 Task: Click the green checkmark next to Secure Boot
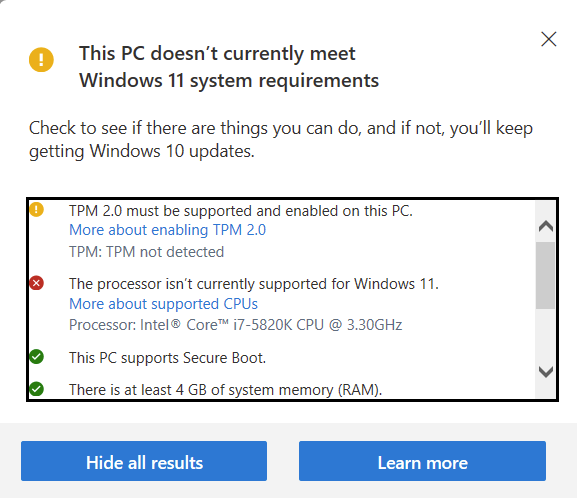(36, 356)
